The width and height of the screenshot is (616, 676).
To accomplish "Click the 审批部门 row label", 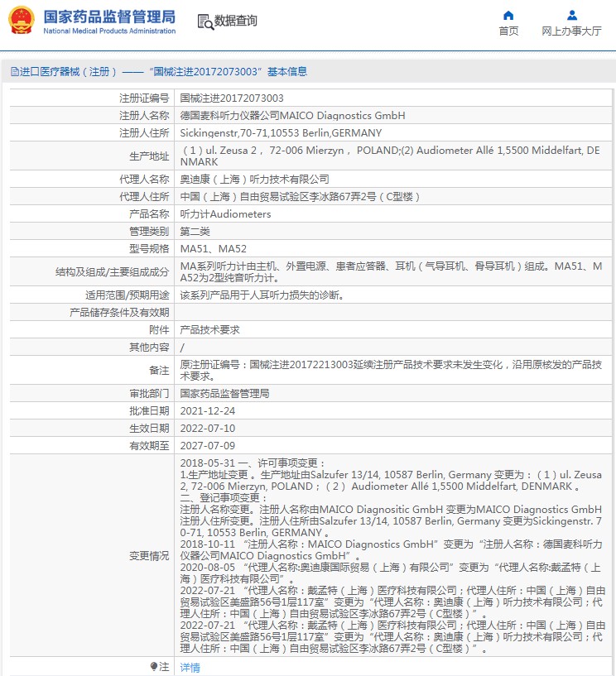I will [149, 394].
